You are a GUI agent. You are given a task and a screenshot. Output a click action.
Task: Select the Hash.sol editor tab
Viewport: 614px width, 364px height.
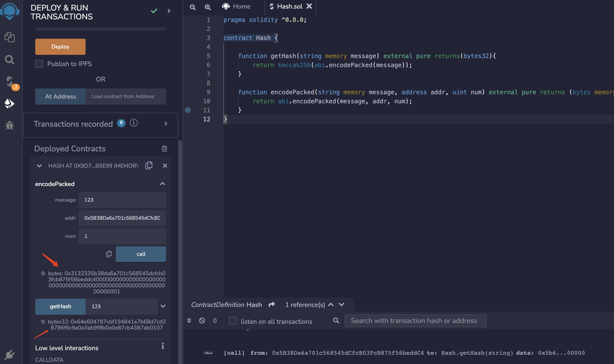289,7
